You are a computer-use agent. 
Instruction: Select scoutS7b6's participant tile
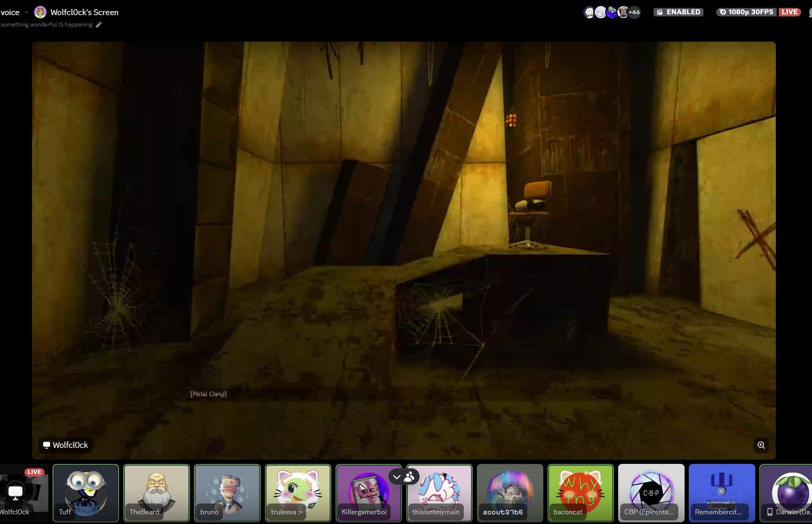(510, 493)
